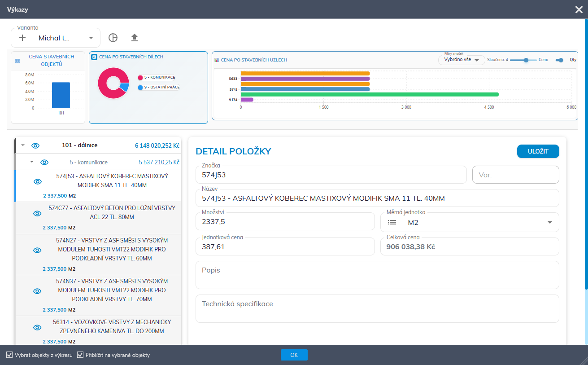Click the pie chart icon in the toolbar

(113, 38)
